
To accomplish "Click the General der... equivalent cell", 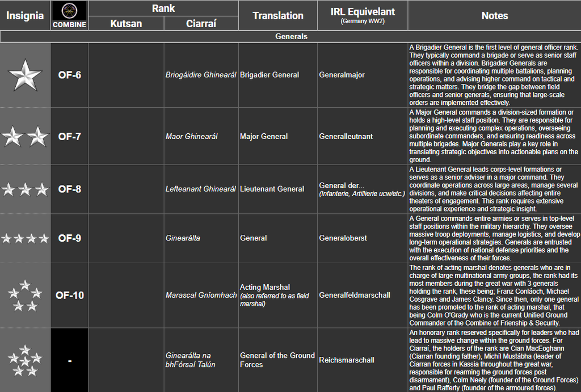I will pos(363,189).
